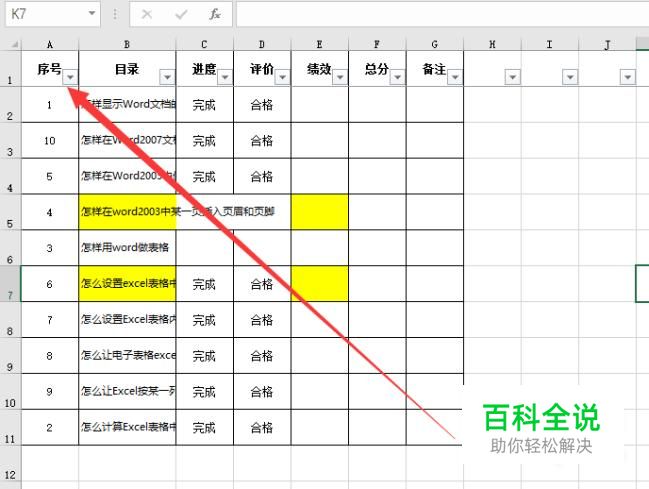Open the 进度 filter dropdown
649x489 pixels.
click(225, 77)
